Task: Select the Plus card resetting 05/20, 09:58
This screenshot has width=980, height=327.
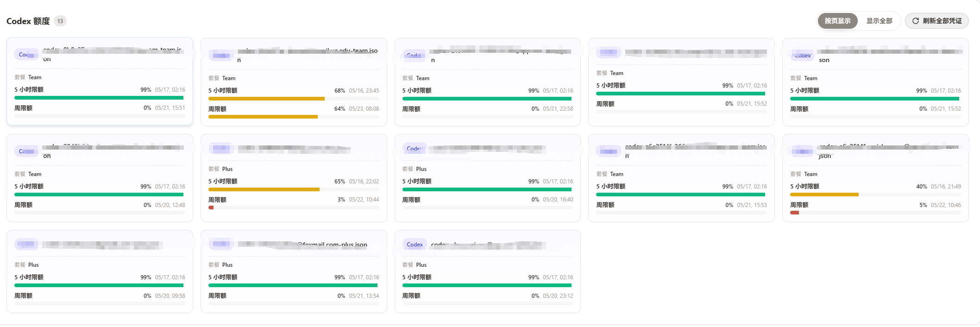Action: (100, 271)
